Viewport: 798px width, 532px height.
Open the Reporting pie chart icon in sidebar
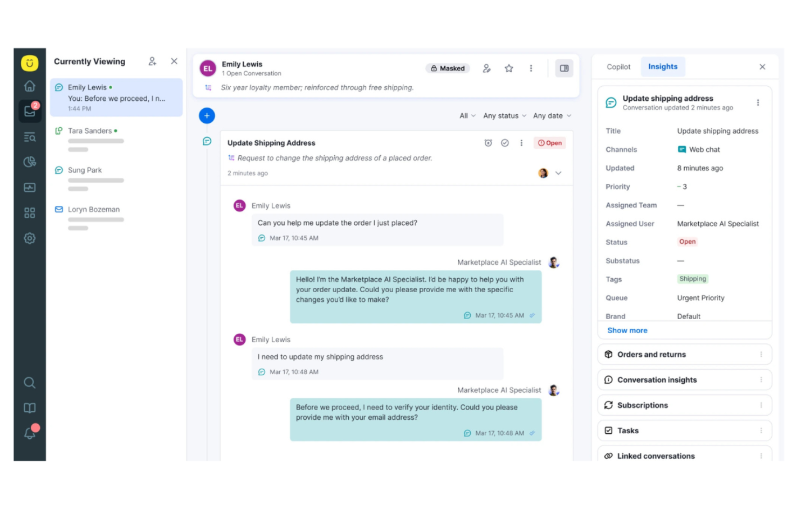click(x=30, y=162)
